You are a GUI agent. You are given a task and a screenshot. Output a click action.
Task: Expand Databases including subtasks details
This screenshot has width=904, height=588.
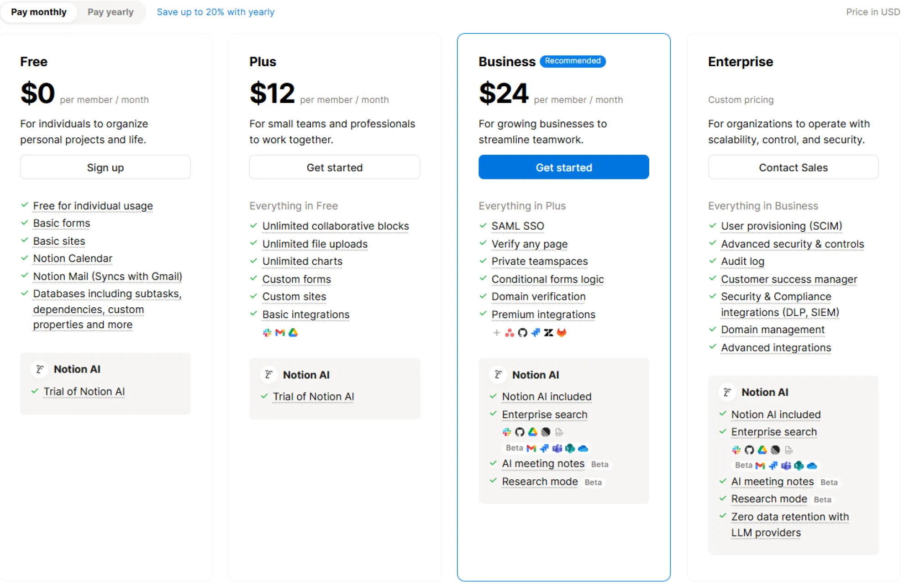[107, 294]
